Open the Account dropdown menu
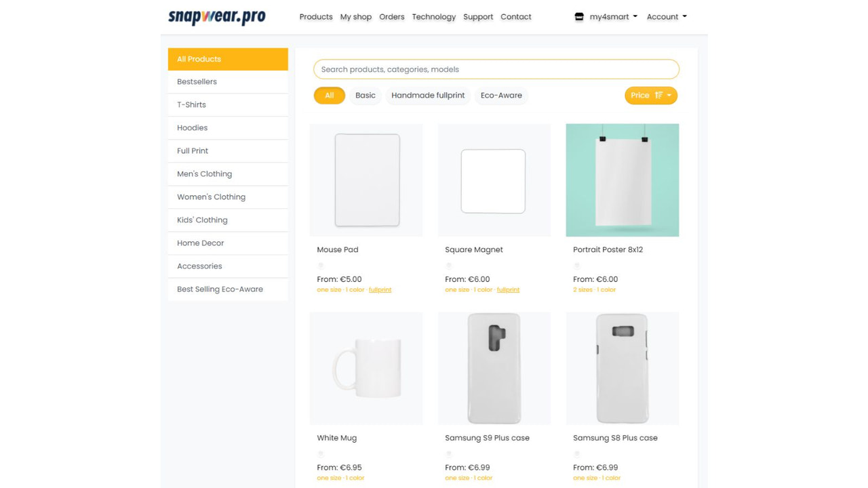Viewport: 868px width, 488px height. 666,16
